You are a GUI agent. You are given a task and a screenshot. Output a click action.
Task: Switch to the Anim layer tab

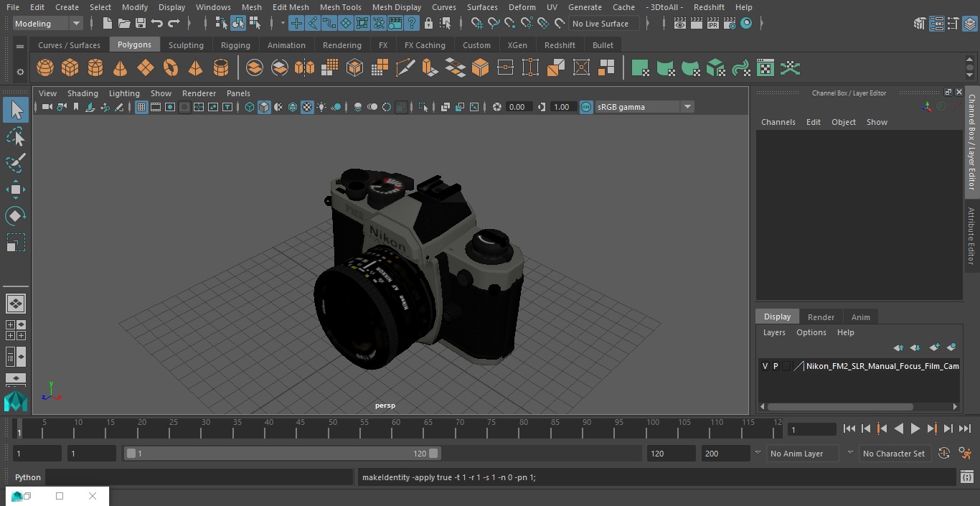[x=860, y=317]
